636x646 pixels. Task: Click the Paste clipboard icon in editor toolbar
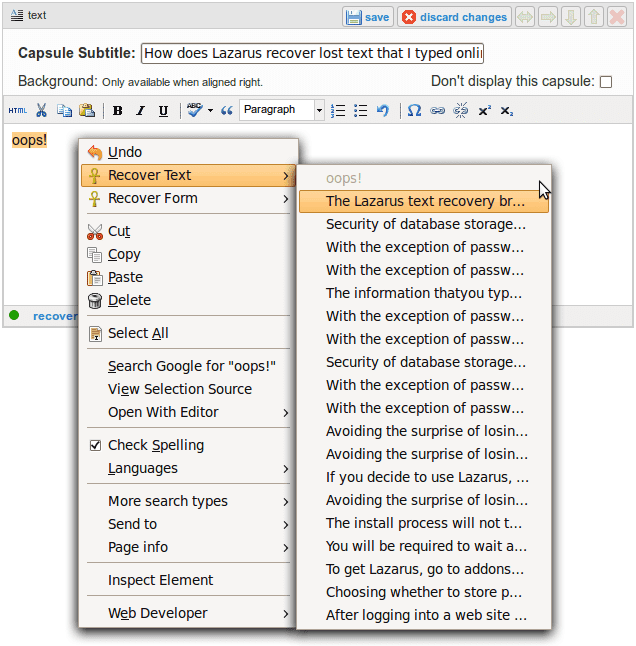pos(87,110)
